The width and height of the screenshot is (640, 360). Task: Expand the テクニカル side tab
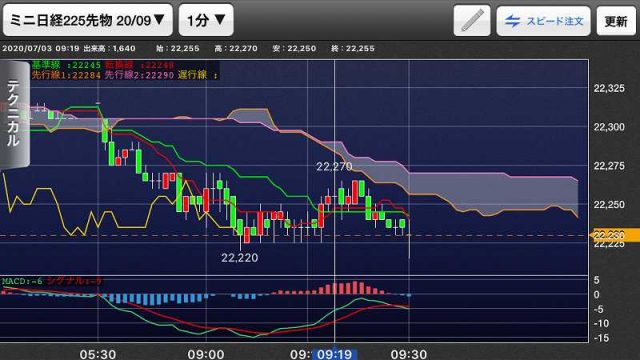point(14,113)
